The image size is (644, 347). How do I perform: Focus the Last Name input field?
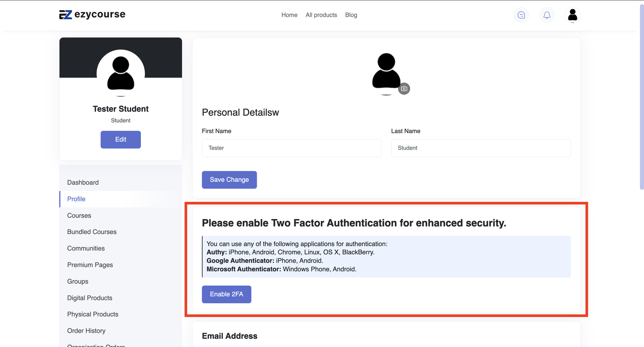(481, 148)
